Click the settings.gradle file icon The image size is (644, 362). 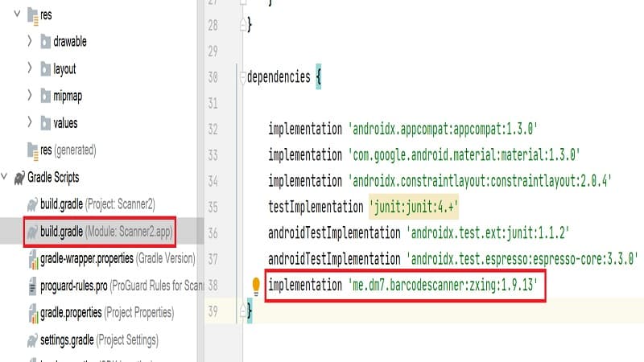(32, 339)
